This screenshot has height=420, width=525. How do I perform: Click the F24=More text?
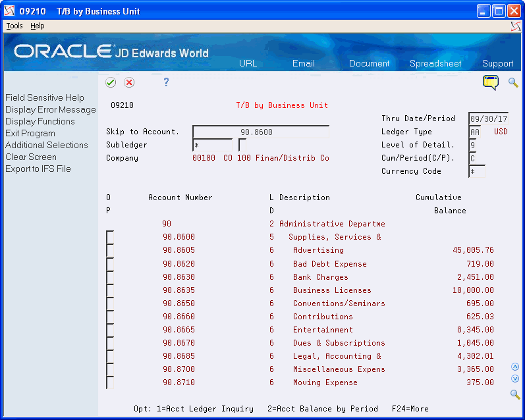pos(410,409)
